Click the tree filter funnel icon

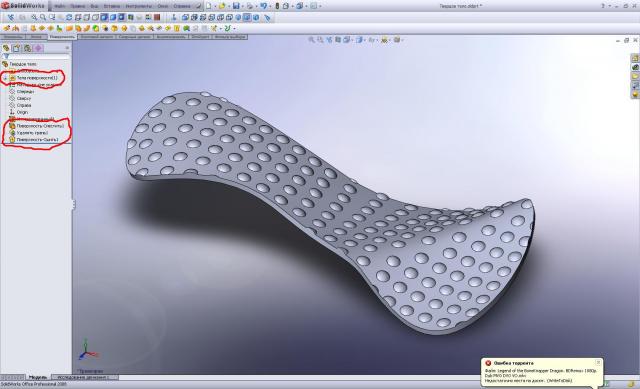click(x=6, y=56)
